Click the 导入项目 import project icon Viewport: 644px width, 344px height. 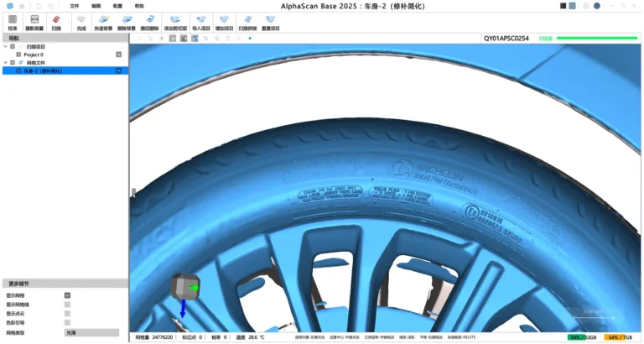tap(201, 21)
